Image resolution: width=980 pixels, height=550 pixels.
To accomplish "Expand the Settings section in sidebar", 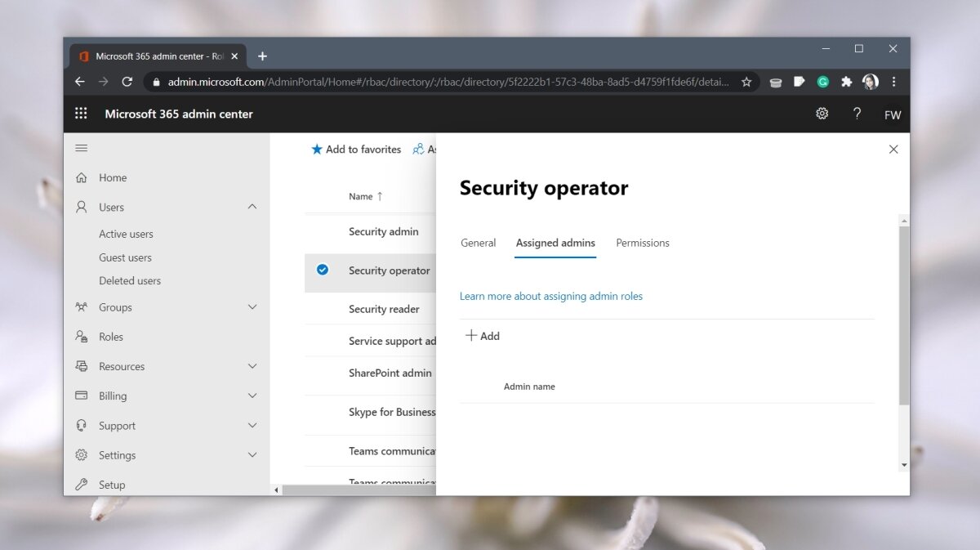I will point(252,454).
